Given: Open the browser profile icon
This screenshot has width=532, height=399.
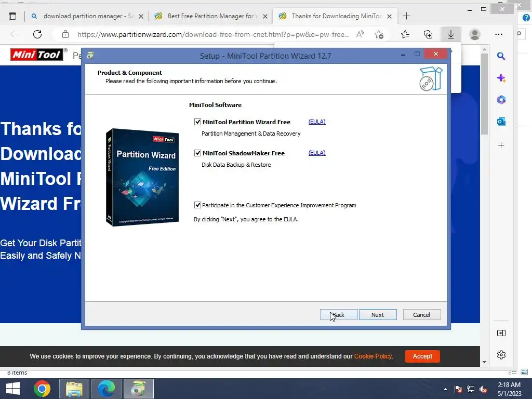Looking at the screenshot, I should pos(475,34).
